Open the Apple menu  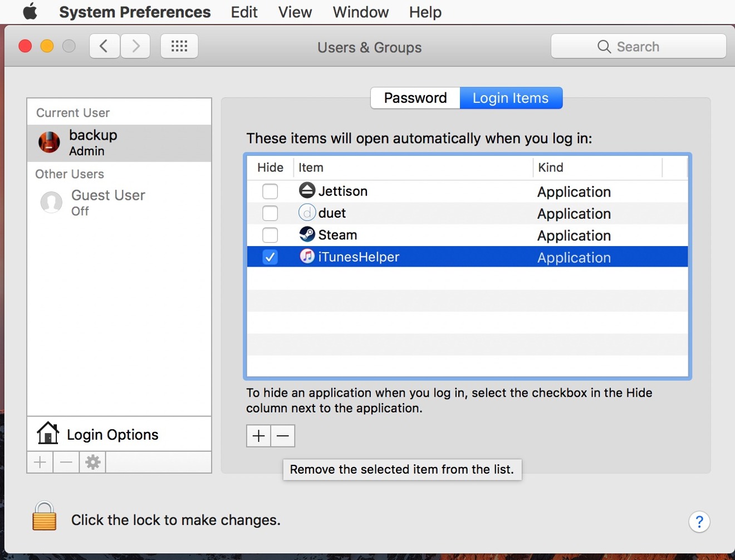[30, 12]
